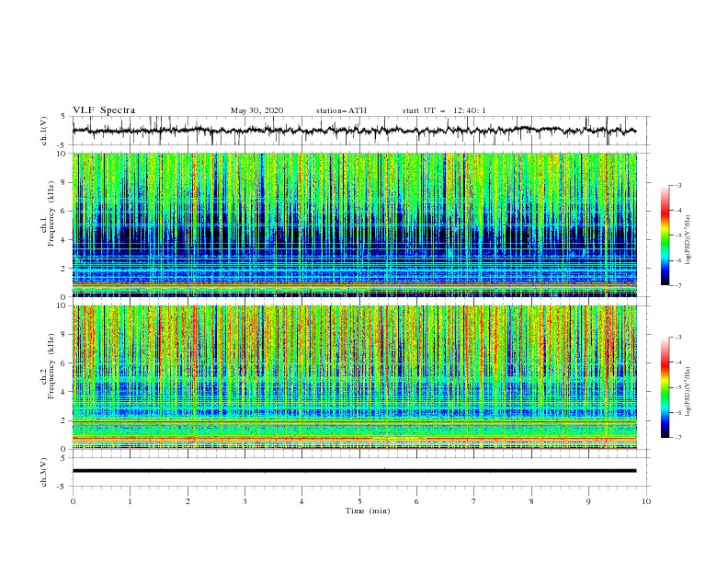Click the "-4" tick on ch.1 colorbar
Viewport: 728px width, 563px height.
click(x=677, y=211)
